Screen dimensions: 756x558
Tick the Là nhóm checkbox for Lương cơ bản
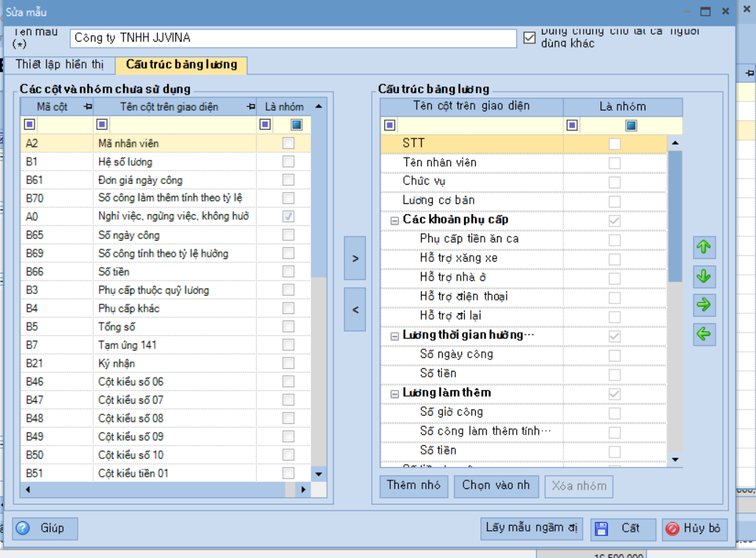[614, 201]
